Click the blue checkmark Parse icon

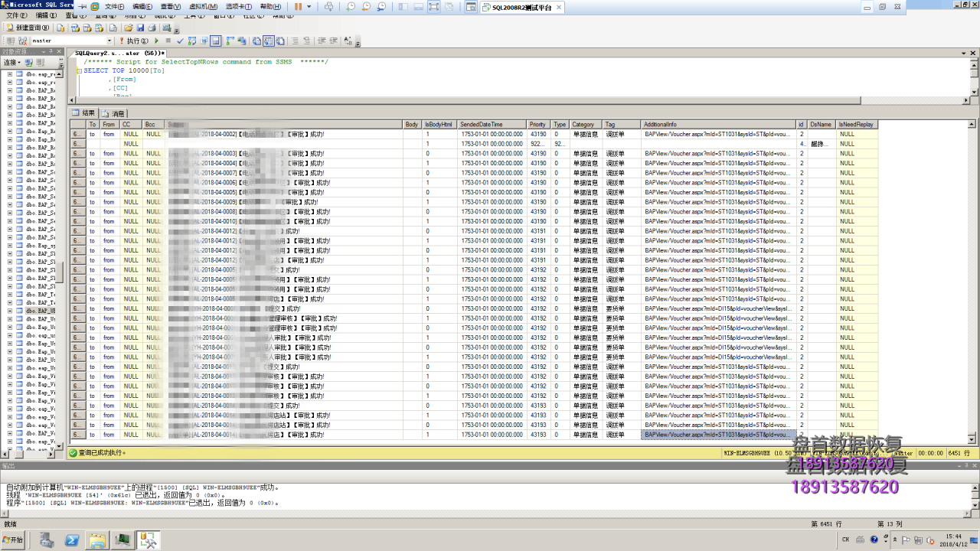(180, 41)
